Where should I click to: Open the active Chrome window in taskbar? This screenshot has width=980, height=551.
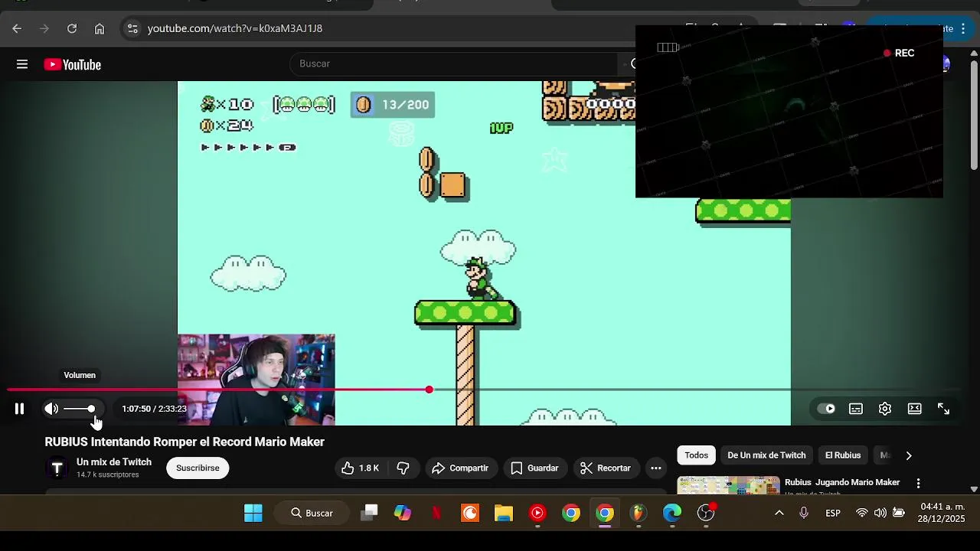(x=605, y=513)
